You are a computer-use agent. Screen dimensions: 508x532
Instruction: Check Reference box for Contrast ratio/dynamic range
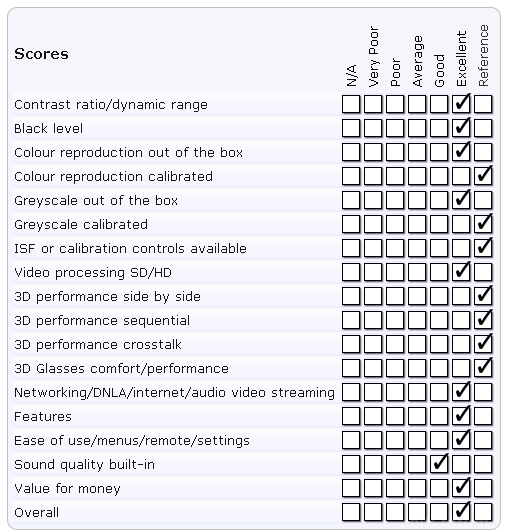pos(483,104)
